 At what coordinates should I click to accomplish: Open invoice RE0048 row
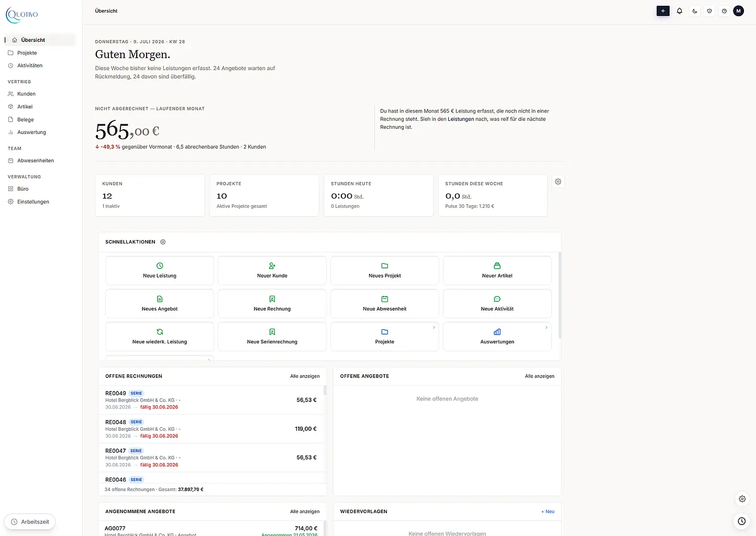pos(211,429)
